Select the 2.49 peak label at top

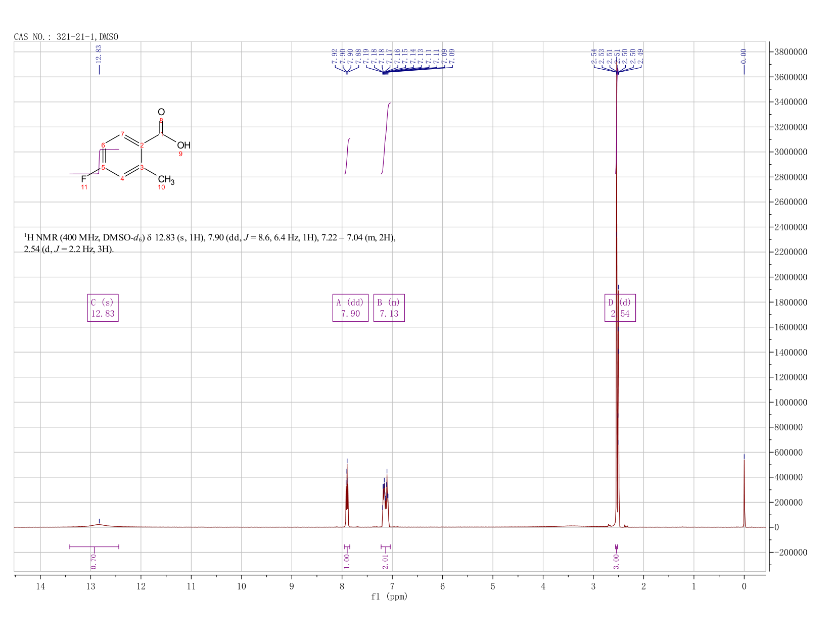pyautogui.click(x=640, y=56)
